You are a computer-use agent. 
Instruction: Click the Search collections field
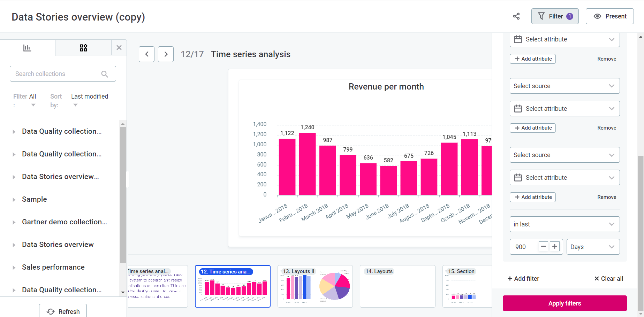pyautogui.click(x=63, y=74)
